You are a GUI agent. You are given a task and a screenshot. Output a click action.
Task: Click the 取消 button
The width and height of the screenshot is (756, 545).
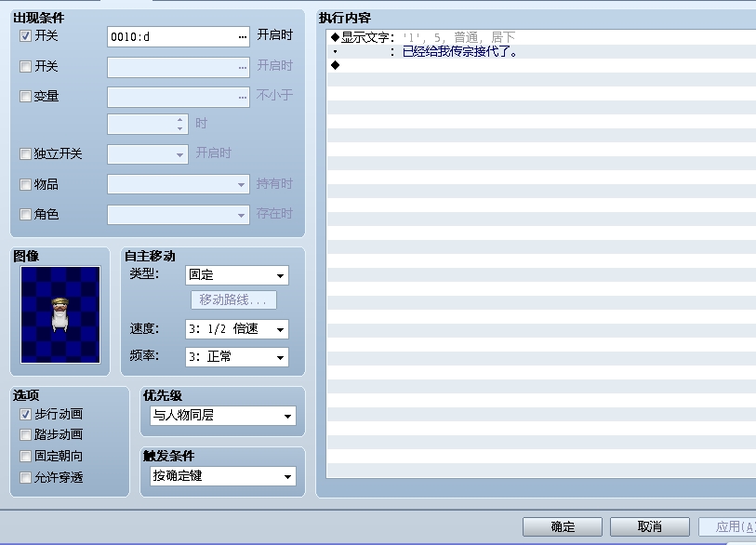point(649,526)
